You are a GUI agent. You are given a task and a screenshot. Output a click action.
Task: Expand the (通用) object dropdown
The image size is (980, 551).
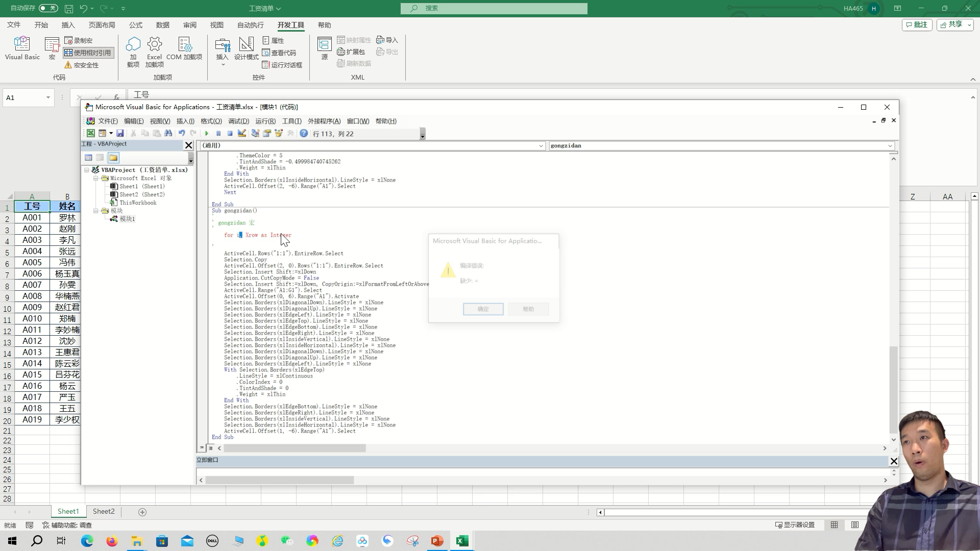click(541, 146)
